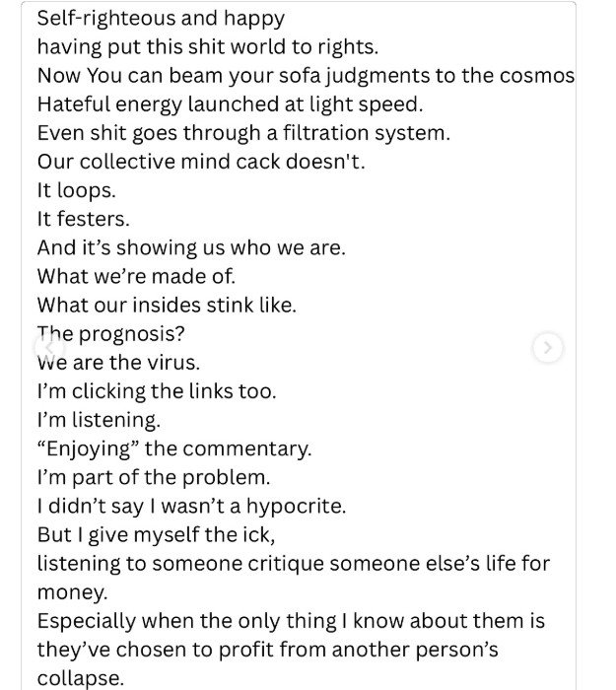
Task: Click the line "Especially when the only thing I know"
Action: pos(292,621)
